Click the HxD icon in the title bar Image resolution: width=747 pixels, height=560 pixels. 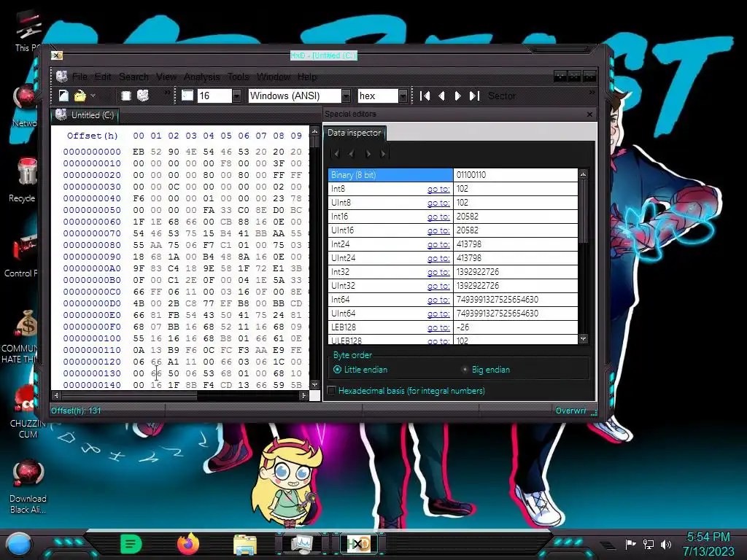[x=57, y=55]
